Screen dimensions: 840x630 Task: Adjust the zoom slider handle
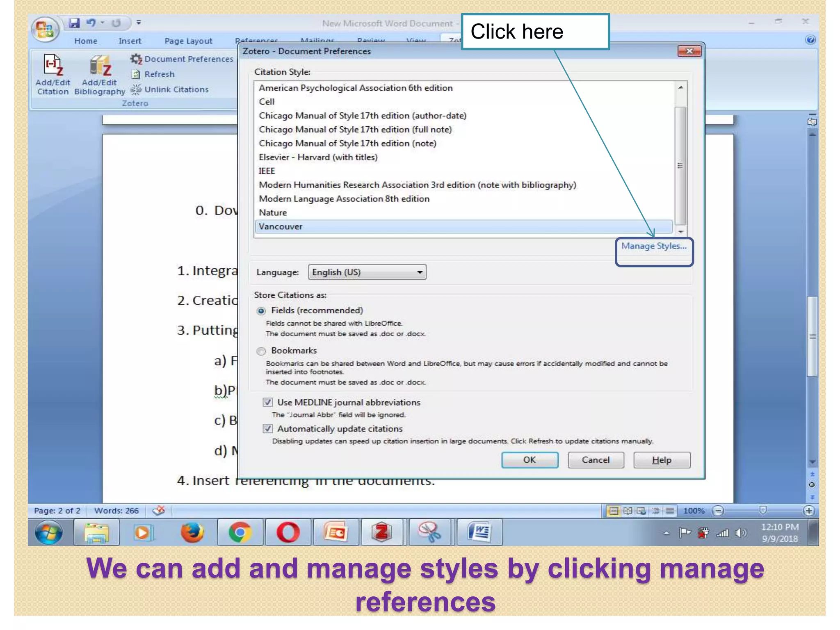[763, 510]
